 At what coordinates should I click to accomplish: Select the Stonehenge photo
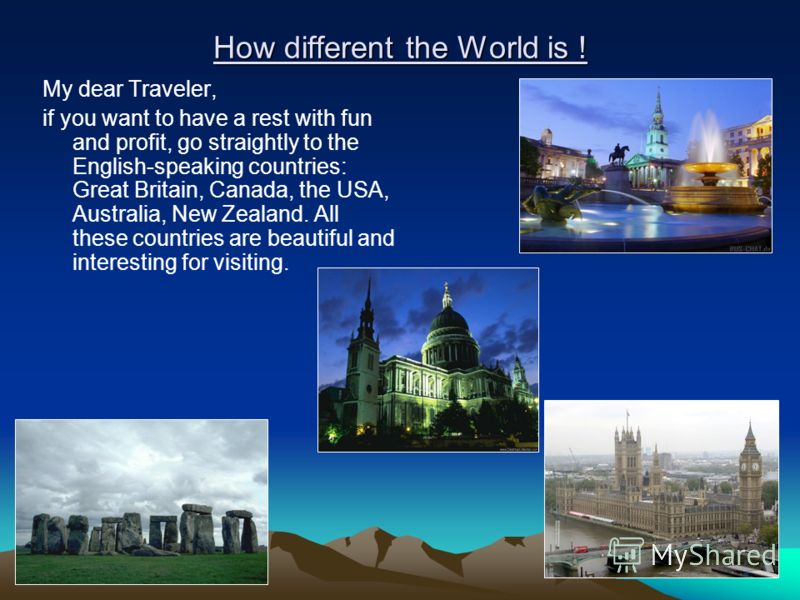coord(142,502)
